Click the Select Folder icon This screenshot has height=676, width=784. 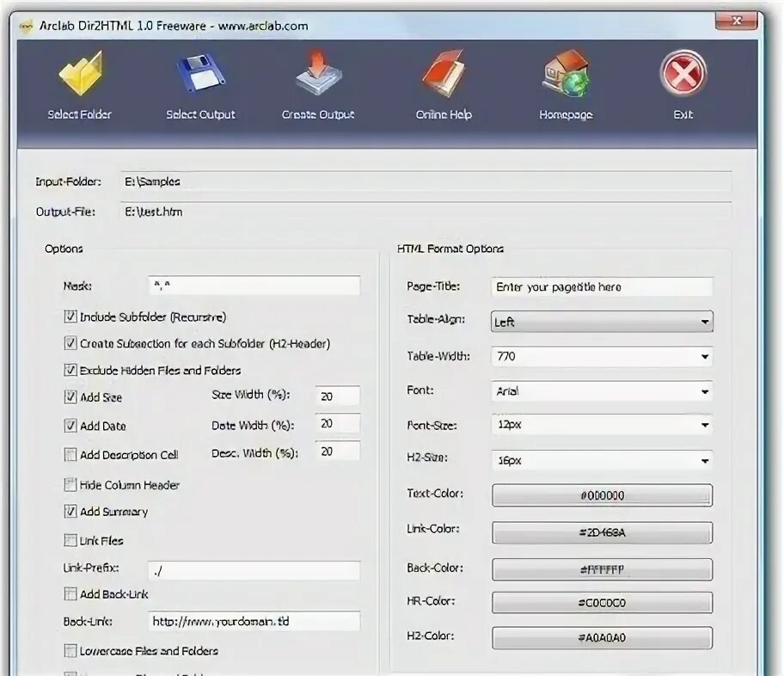coord(81,74)
